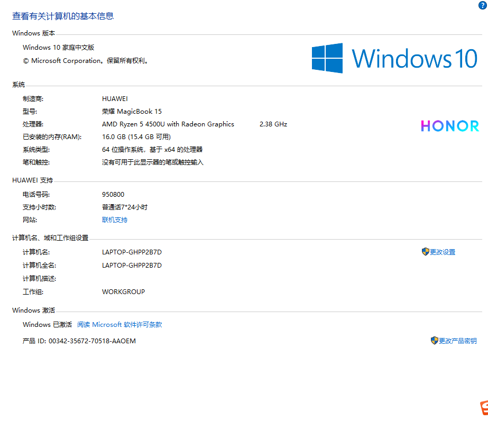The width and height of the screenshot is (488, 448).
Task: Click the 计算机全名 label
Action: coord(39,266)
